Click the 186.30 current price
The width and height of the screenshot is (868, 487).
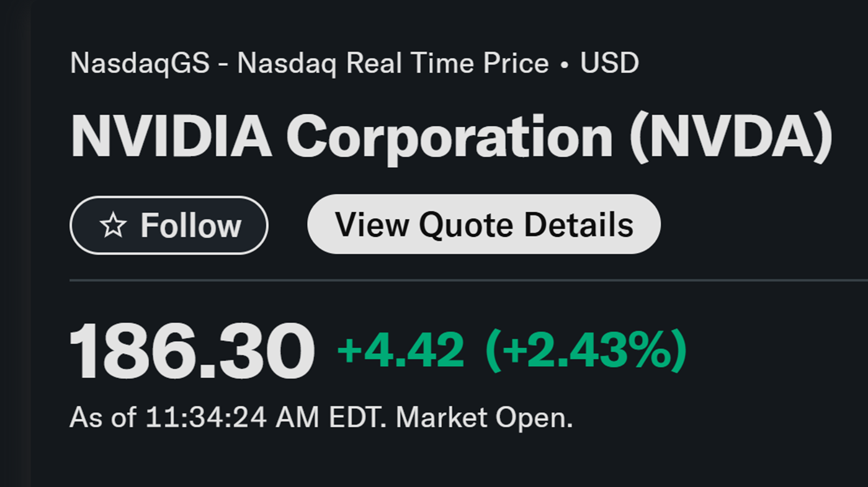[x=192, y=351]
